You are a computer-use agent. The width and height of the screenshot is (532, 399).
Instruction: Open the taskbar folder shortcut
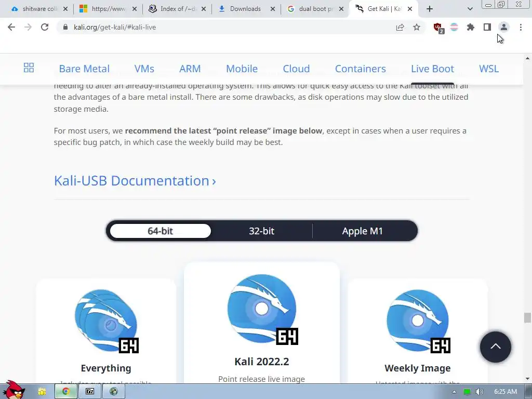tap(42, 392)
